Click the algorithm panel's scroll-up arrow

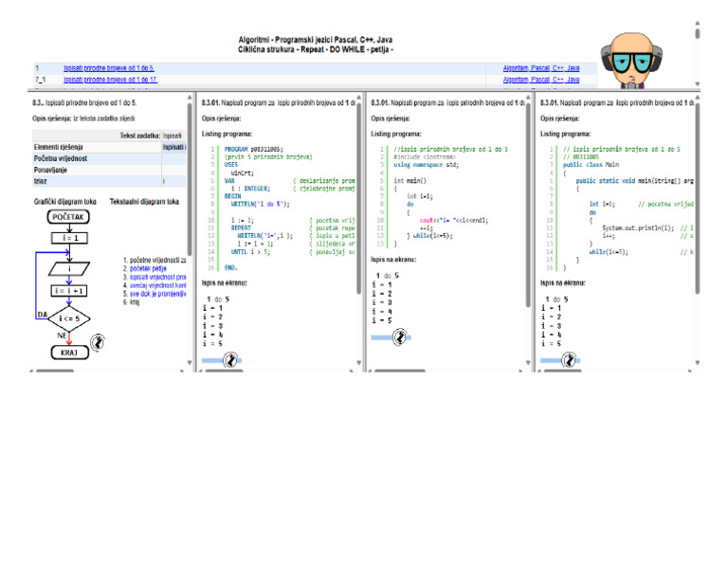tap(190, 98)
